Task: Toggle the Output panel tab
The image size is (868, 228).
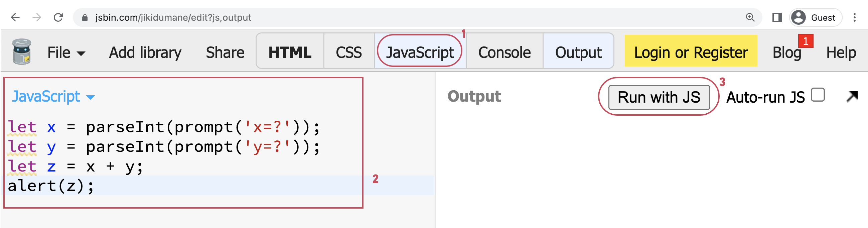Action: tap(578, 52)
